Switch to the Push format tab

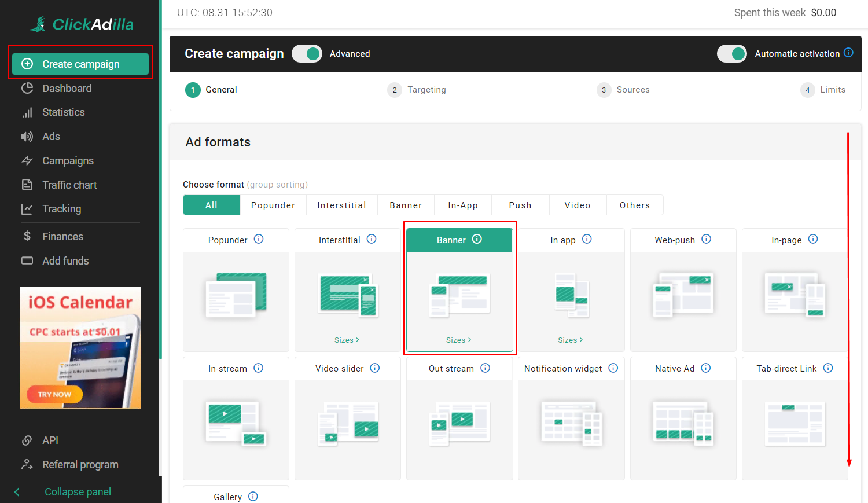click(520, 205)
